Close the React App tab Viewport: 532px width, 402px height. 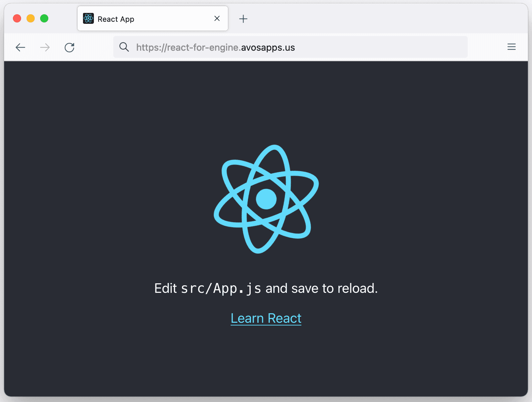[x=217, y=18]
